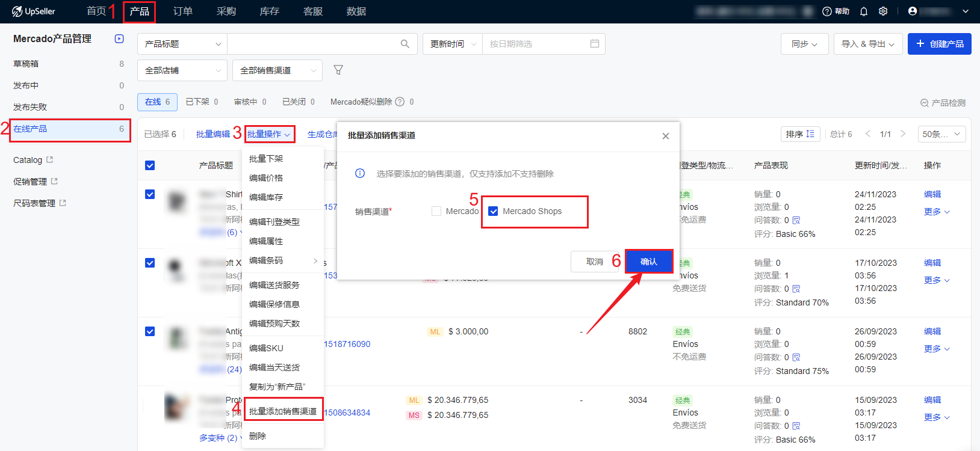Switch to the 在线 tab
Viewport: 980px width, 451px height.
click(158, 102)
